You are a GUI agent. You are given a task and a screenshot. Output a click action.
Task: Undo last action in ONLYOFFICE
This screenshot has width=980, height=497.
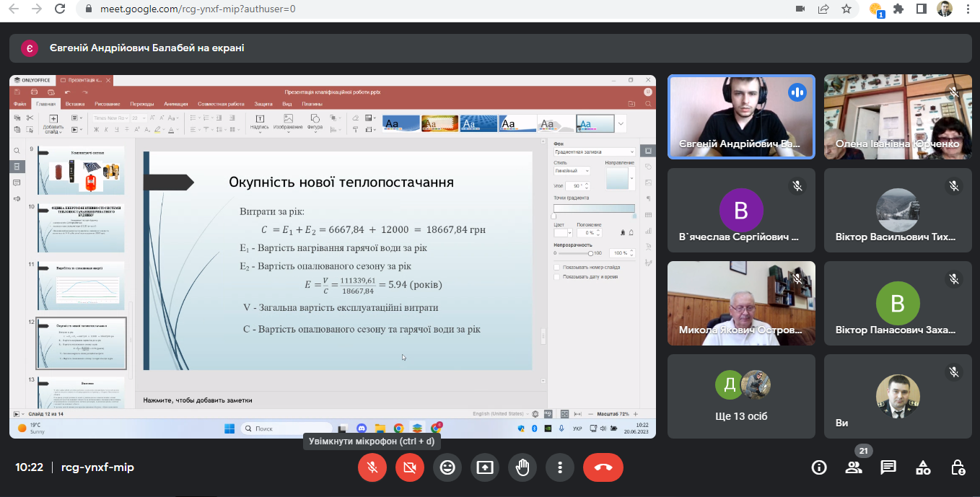coord(68,92)
